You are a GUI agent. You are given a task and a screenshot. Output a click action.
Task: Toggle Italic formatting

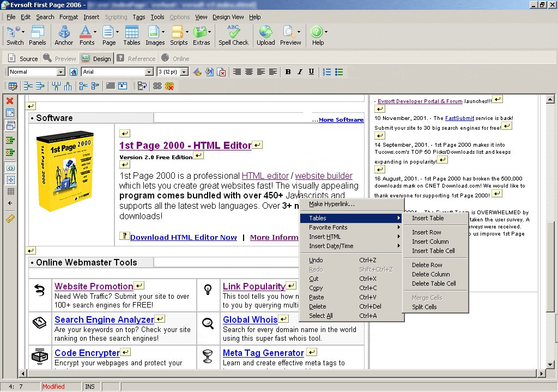(300, 72)
